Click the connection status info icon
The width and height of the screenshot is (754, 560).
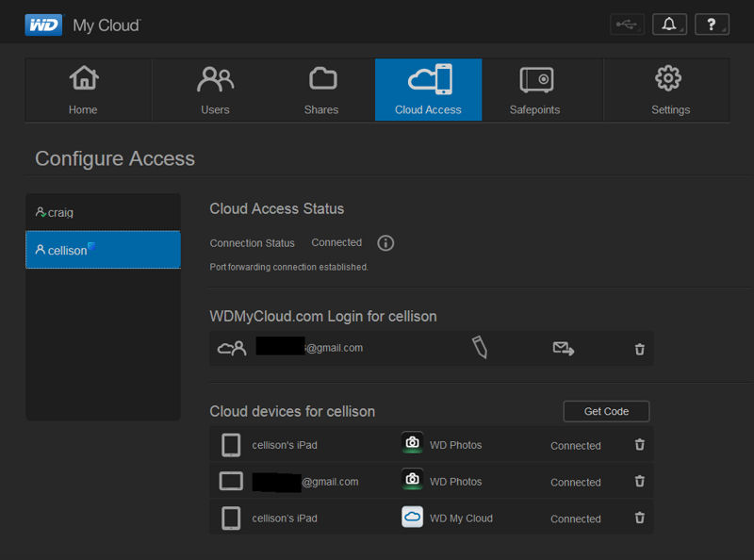pyautogui.click(x=385, y=243)
